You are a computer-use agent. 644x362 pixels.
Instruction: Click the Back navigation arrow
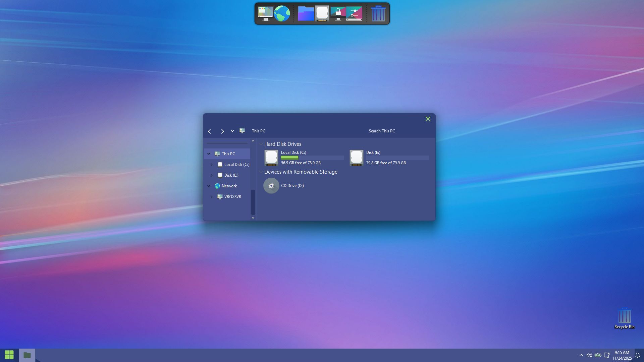[x=210, y=131]
